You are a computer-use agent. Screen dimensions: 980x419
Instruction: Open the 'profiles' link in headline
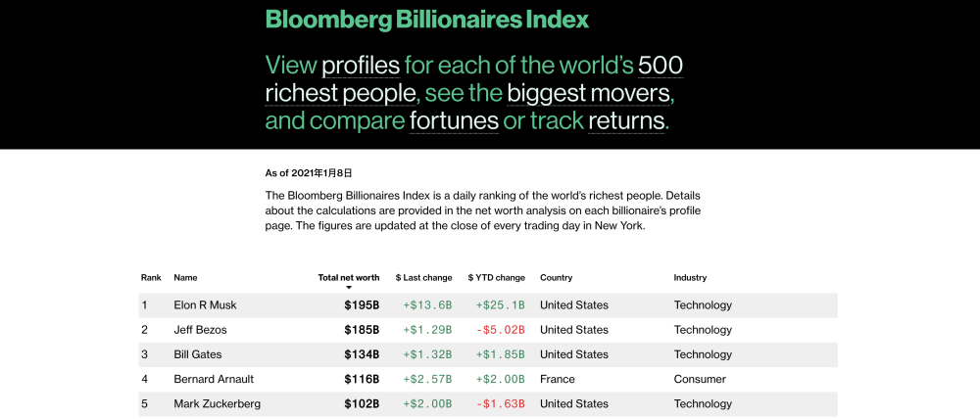pos(361,66)
